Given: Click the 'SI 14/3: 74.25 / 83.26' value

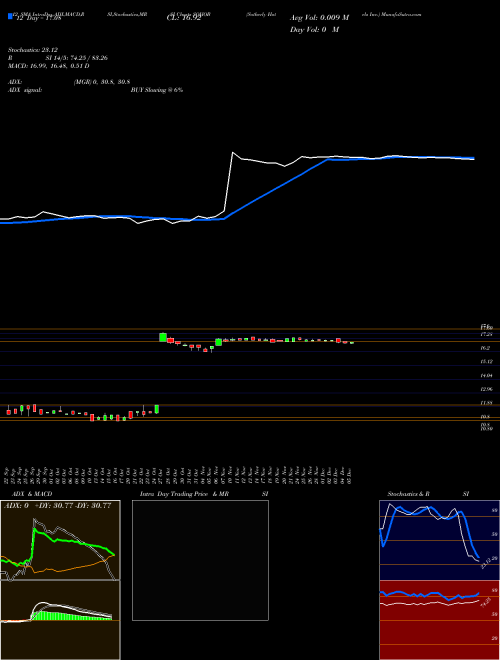Looking at the screenshot, I should point(77,58).
